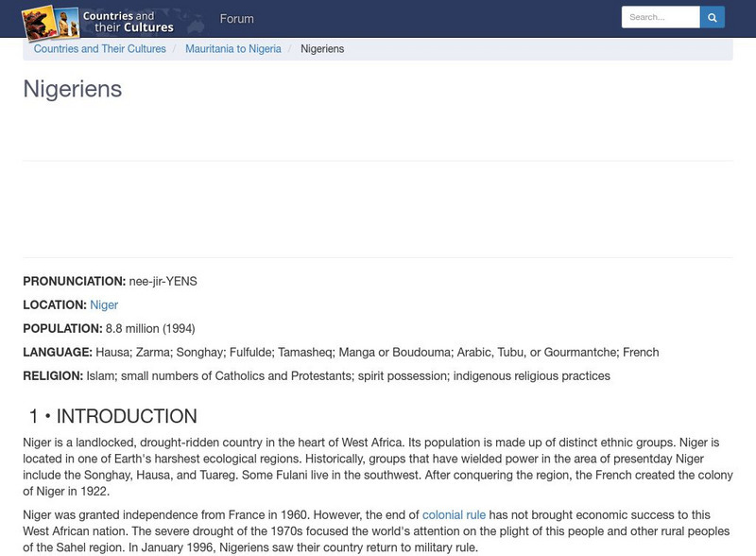Follow the Niger location link

(x=104, y=305)
